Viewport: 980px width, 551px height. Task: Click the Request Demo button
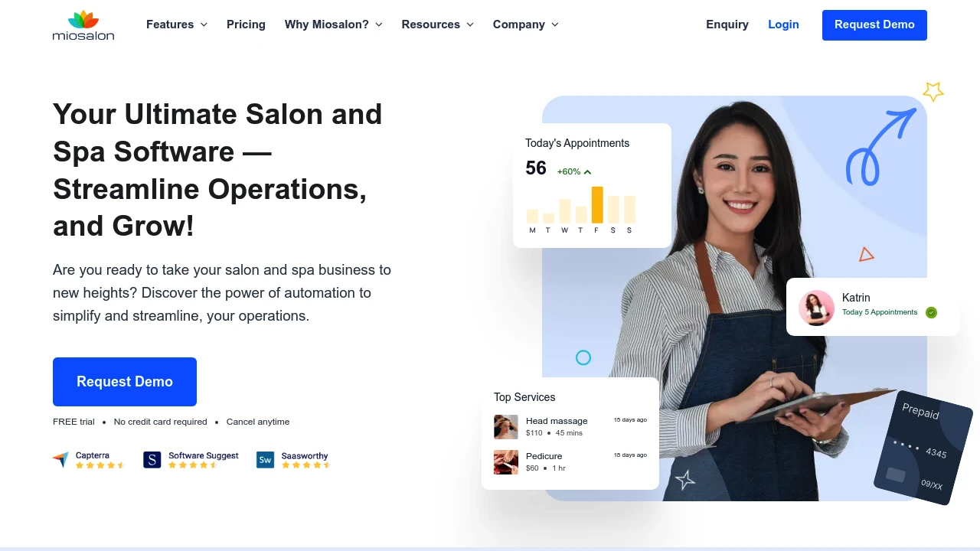click(x=874, y=24)
